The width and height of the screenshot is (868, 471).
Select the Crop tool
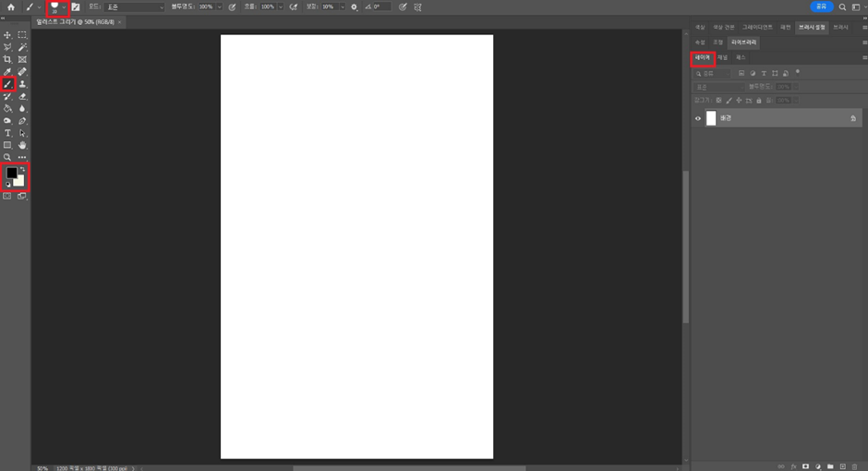click(7, 59)
